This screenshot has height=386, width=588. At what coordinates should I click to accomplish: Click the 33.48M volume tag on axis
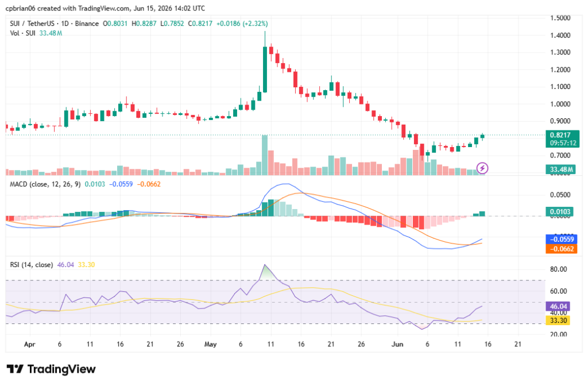click(560, 169)
